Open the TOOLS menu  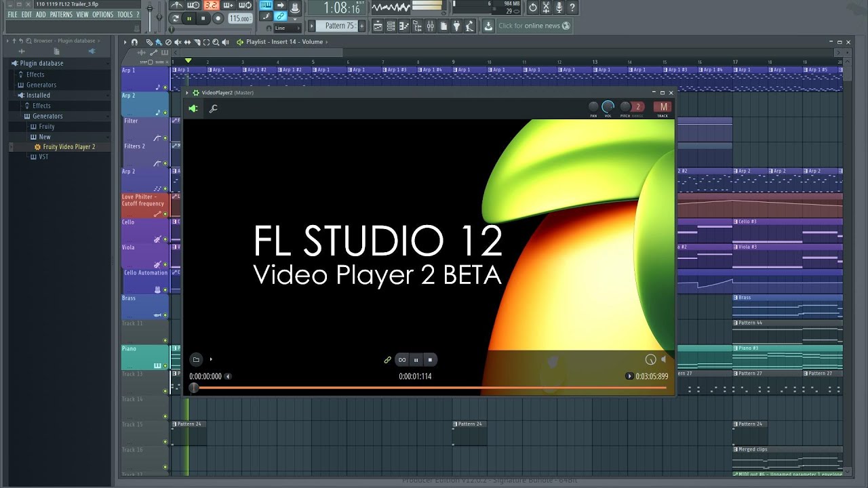click(x=125, y=14)
